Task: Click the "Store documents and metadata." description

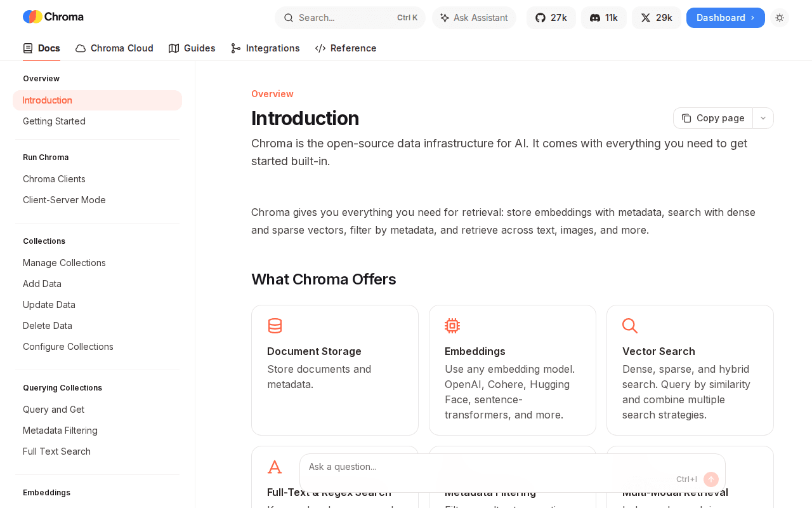Action: (319, 377)
